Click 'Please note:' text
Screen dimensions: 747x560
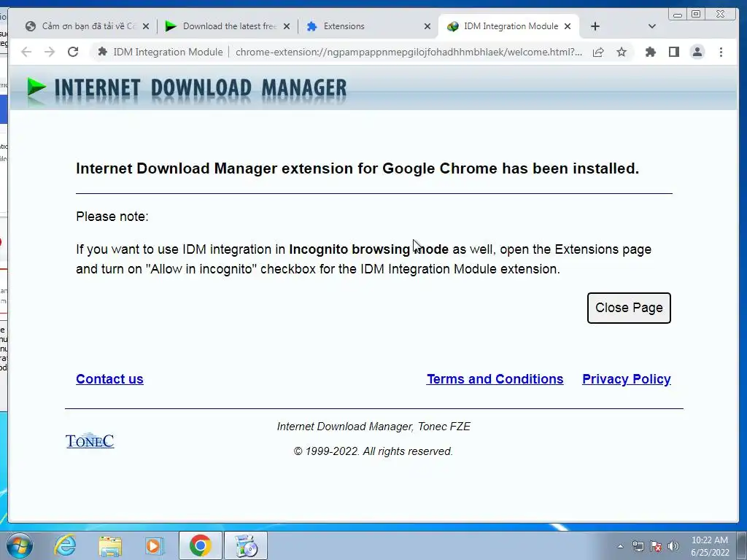pos(112,217)
